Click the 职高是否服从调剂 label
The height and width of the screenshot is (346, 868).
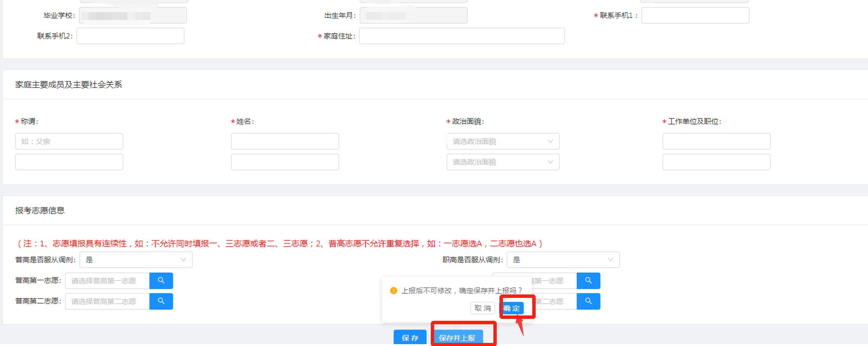pyautogui.click(x=473, y=260)
